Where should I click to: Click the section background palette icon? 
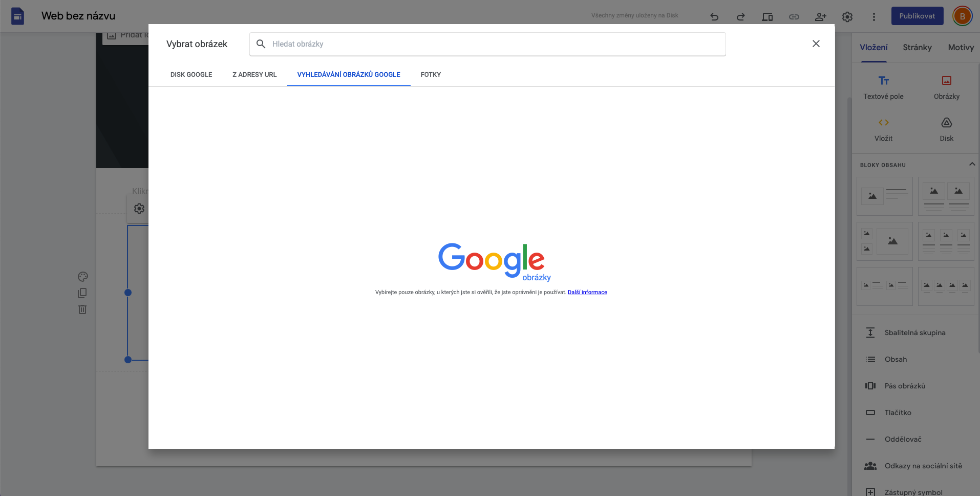click(x=82, y=277)
